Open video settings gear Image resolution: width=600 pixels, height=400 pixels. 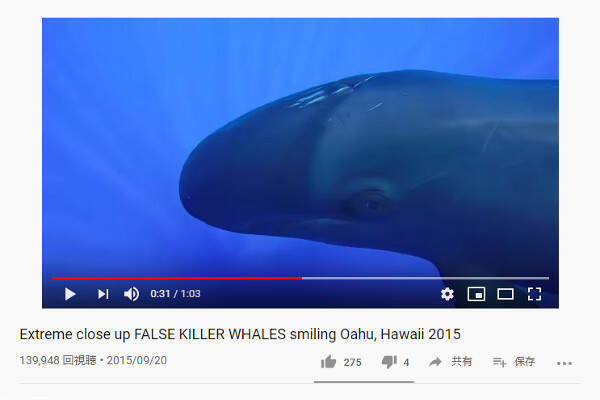click(447, 294)
